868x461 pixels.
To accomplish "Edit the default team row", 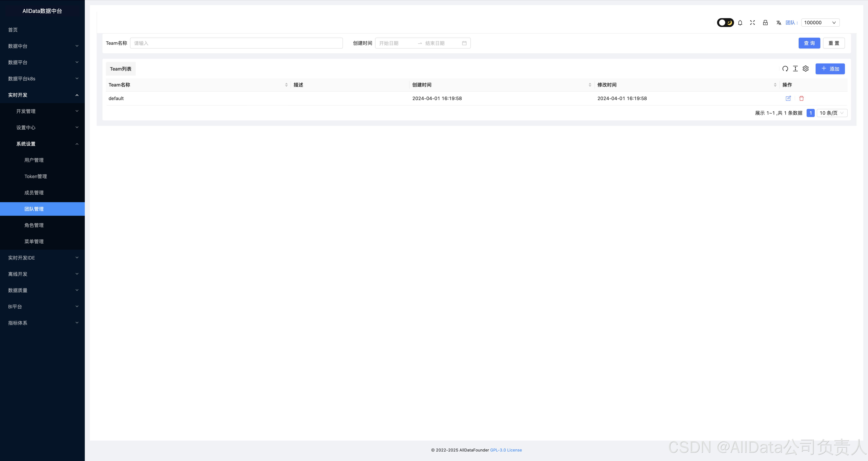I will (x=788, y=98).
